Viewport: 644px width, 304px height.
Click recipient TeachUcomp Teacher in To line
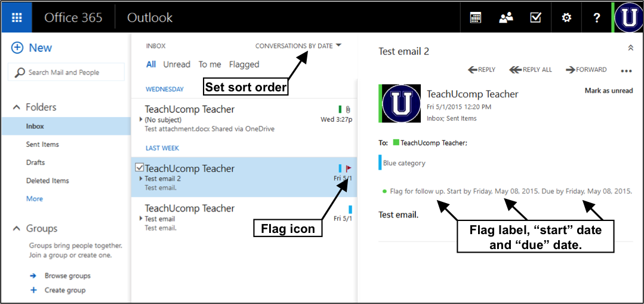[434, 143]
